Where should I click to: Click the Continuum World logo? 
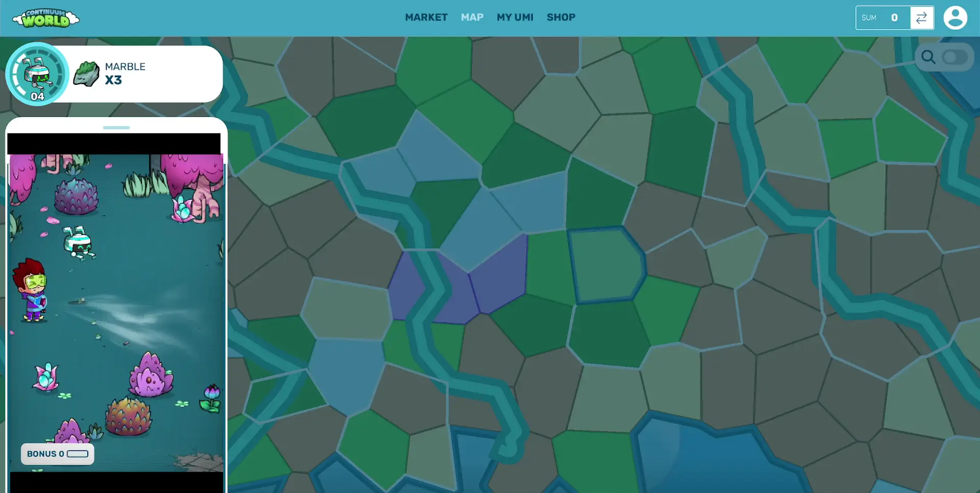pos(45,17)
